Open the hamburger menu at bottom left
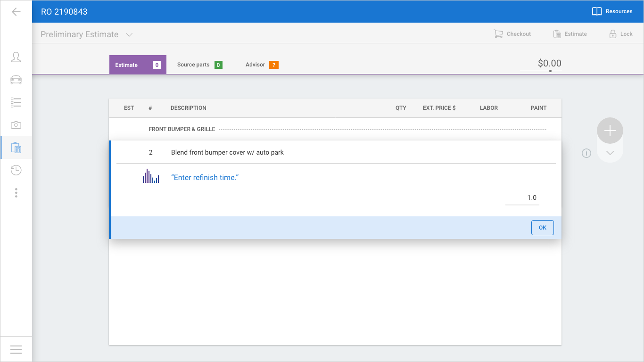Viewport: 644px width, 362px height. pyautogui.click(x=16, y=349)
